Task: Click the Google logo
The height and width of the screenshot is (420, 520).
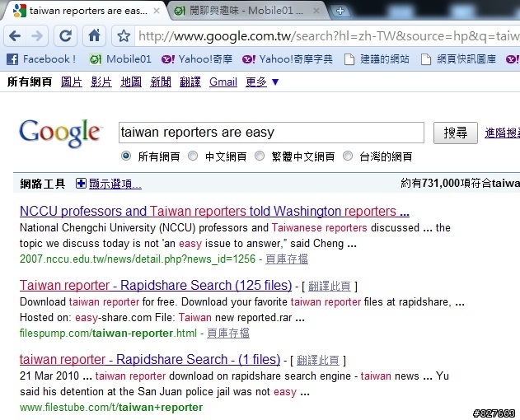Action: (x=60, y=133)
